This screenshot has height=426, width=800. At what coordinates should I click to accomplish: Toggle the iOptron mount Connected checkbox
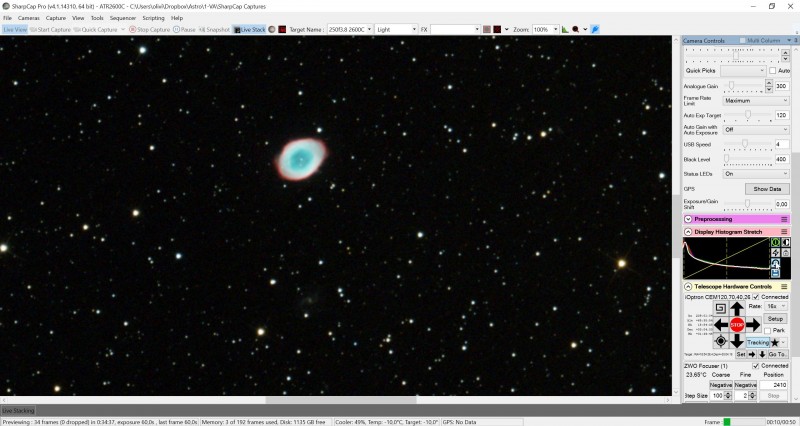(x=756, y=296)
